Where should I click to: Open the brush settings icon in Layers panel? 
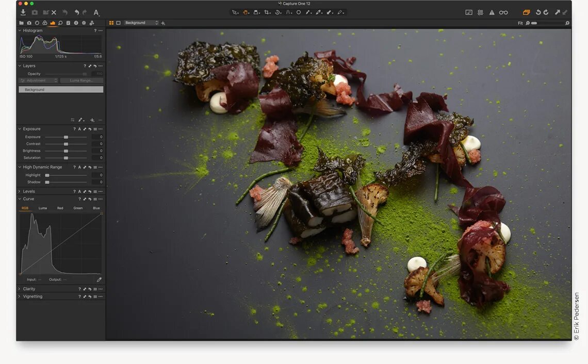81,120
